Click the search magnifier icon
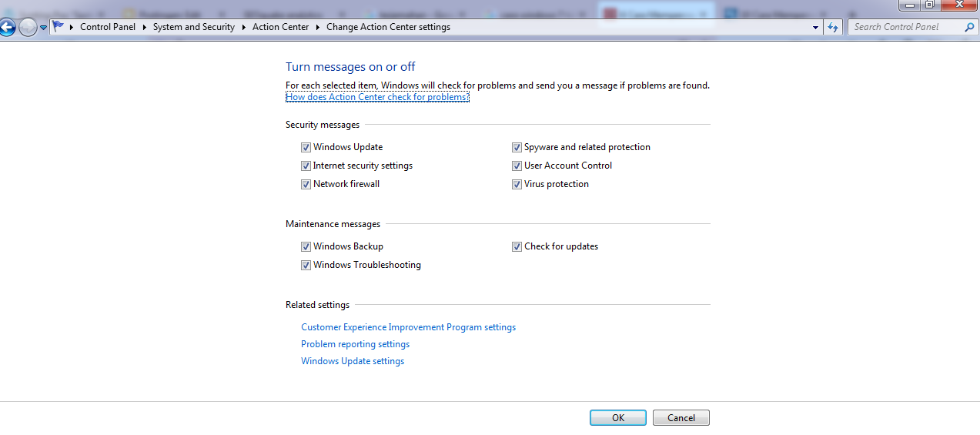Image resolution: width=980 pixels, height=435 pixels. [969, 27]
